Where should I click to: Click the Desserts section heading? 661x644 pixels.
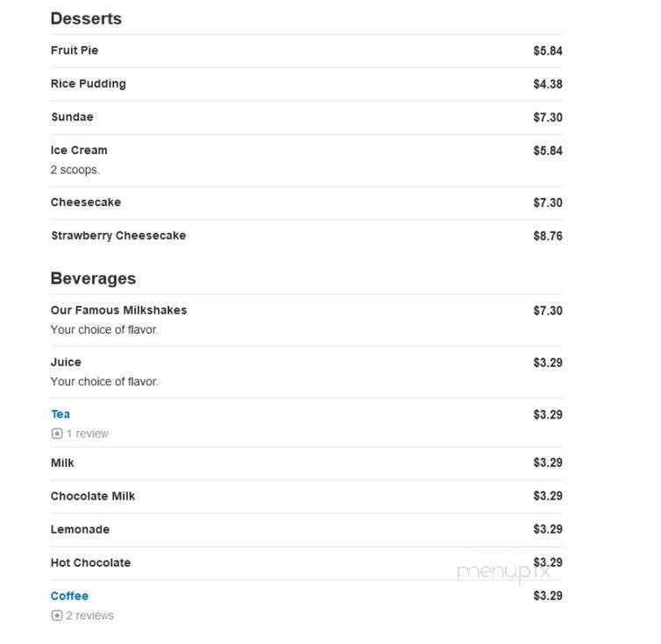pyautogui.click(x=86, y=18)
